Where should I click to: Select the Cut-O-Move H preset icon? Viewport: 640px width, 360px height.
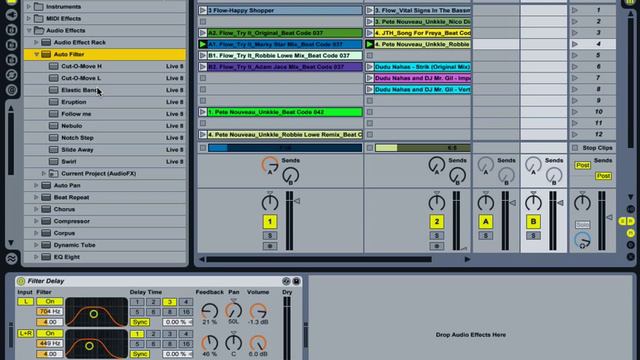tap(53, 66)
